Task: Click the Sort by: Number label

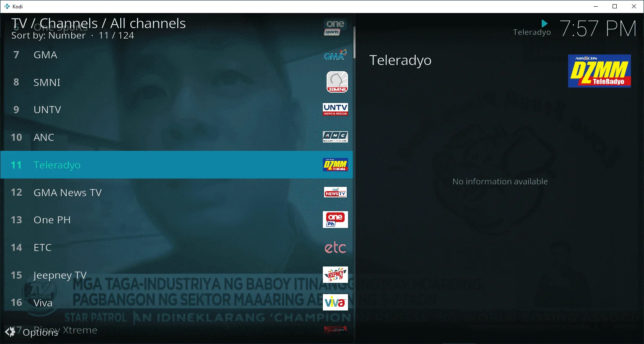Action: click(x=48, y=35)
